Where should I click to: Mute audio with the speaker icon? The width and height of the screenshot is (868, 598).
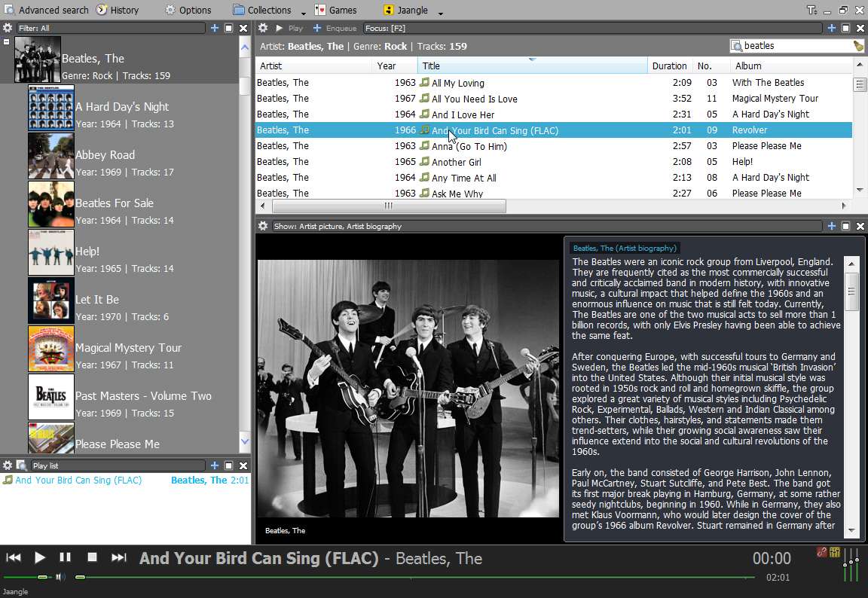(60, 577)
